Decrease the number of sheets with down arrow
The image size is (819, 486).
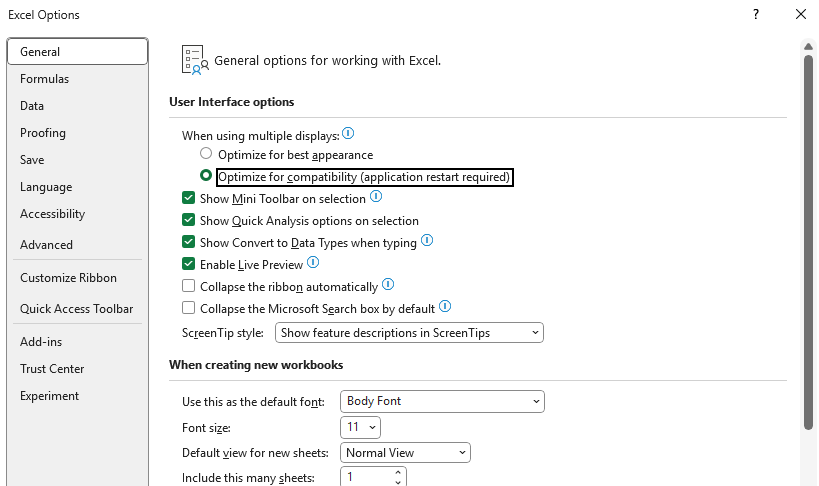pyautogui.click(x=398, y=482)
